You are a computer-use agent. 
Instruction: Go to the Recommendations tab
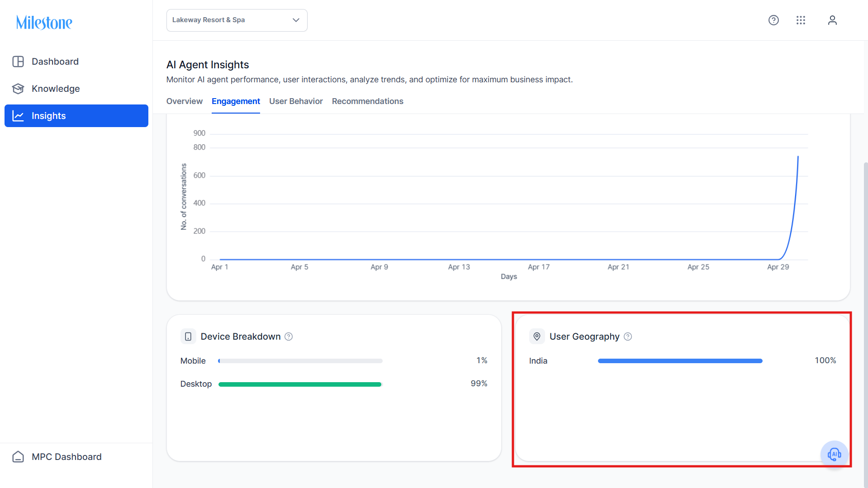click(368, 101)
